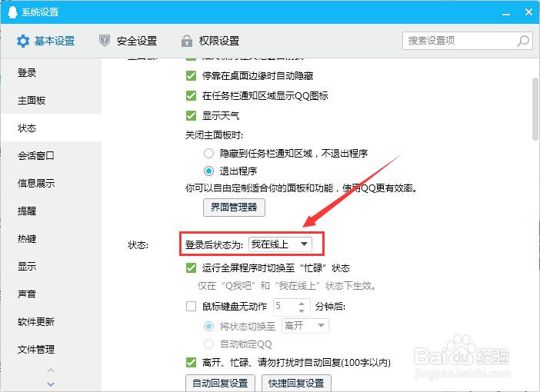This screenshot has height=392, width=540.
Task: Open the 离开 status dropdown
Action: point(305,326)
